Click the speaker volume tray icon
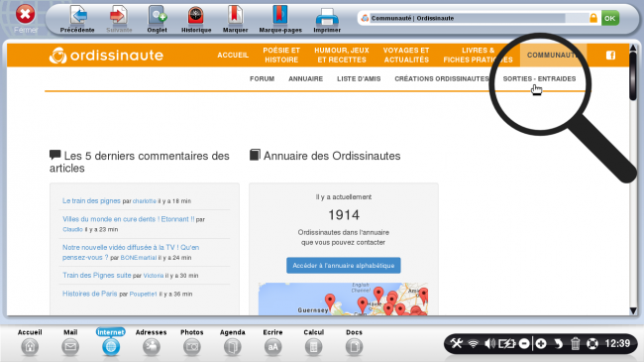644x362 pixels. tap(489, 343)
